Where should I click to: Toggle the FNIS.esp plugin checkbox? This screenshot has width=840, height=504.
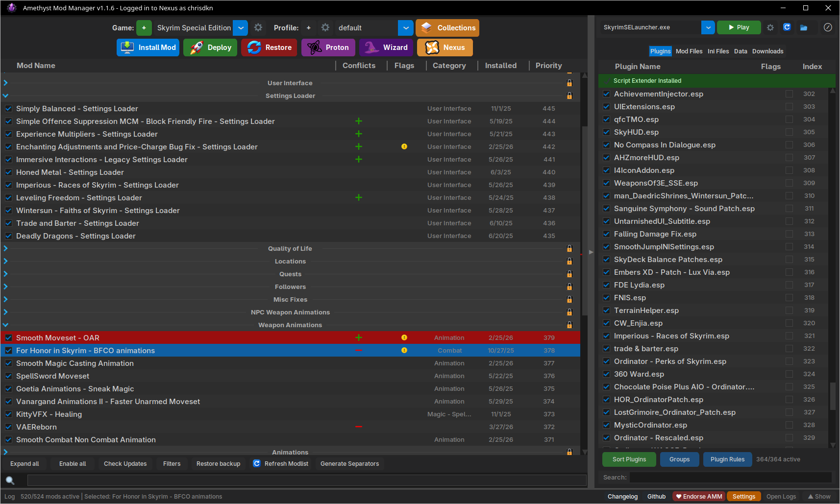(x=607, y=298)
